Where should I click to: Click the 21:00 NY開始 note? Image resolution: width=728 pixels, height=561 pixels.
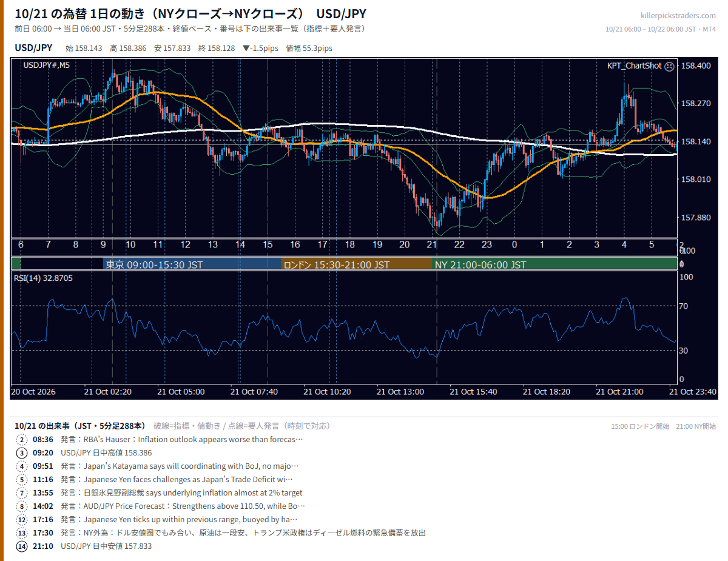click(x=696, y=426)
